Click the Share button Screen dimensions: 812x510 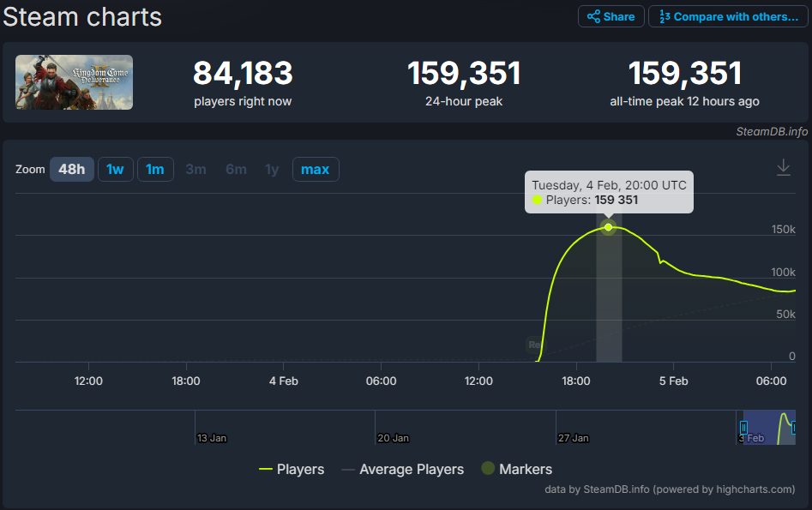pyautogui.click(x=611, y=16)
